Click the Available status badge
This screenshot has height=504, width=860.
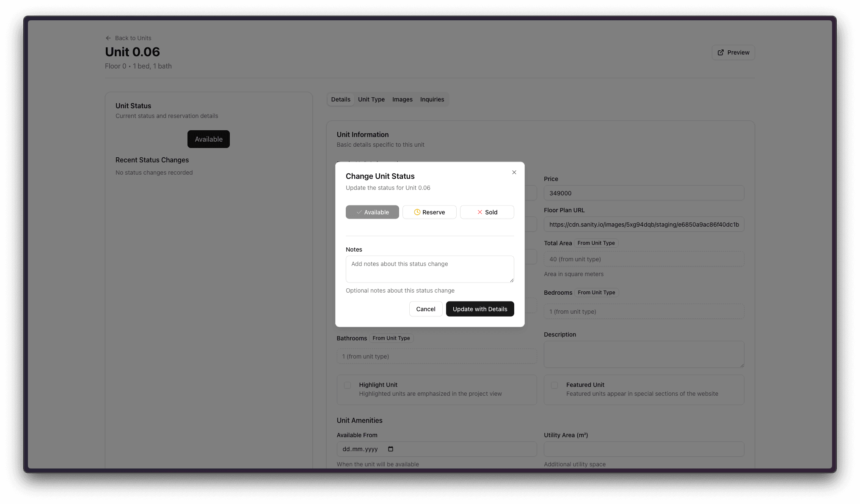click(x=208, y=139)
